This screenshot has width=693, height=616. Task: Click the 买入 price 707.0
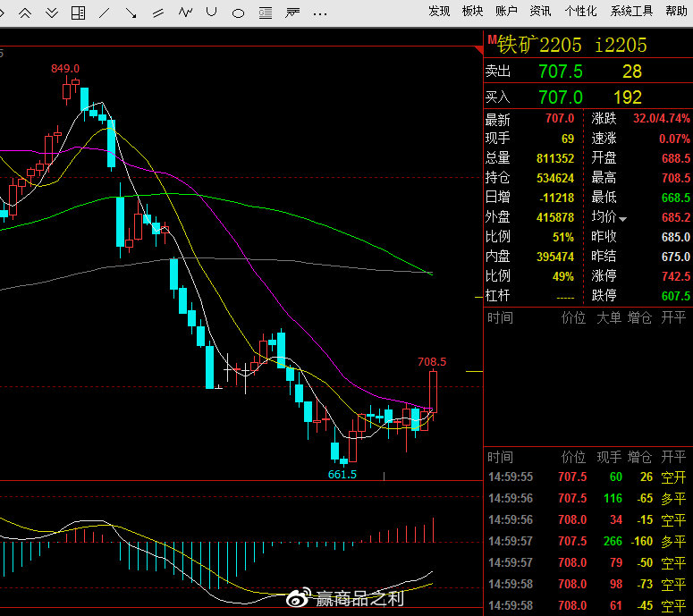click(561, 97)
